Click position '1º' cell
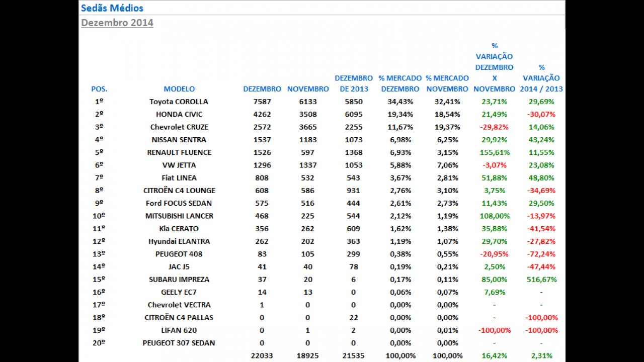The image size is (644, 362). (x=99, y=102)
